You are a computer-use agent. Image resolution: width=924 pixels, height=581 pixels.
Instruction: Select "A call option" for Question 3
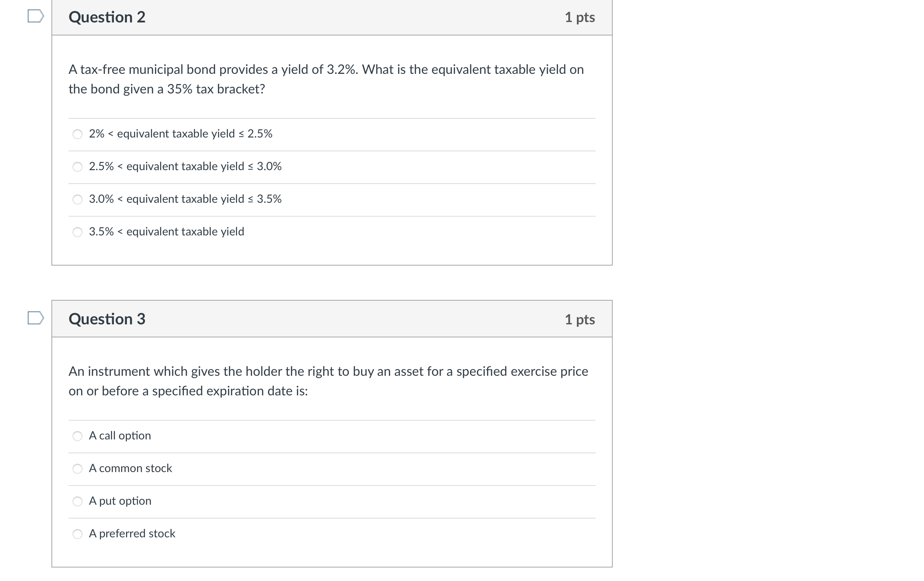(x=78, y=436)
